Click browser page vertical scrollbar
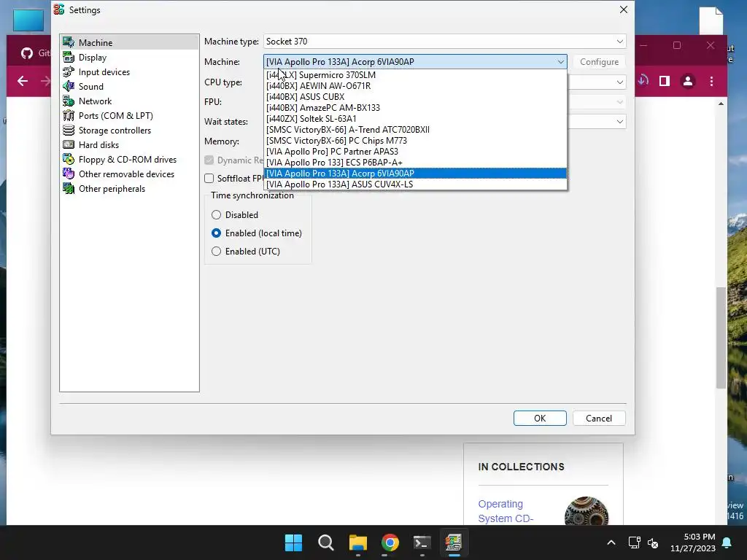 (721, 338)
